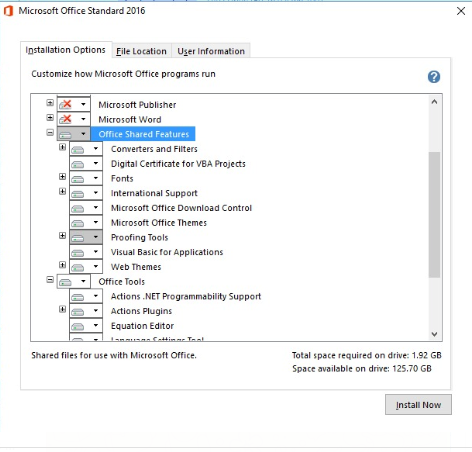Select the Office Shared Features label
472x452 pixels.
pos(144,134)
